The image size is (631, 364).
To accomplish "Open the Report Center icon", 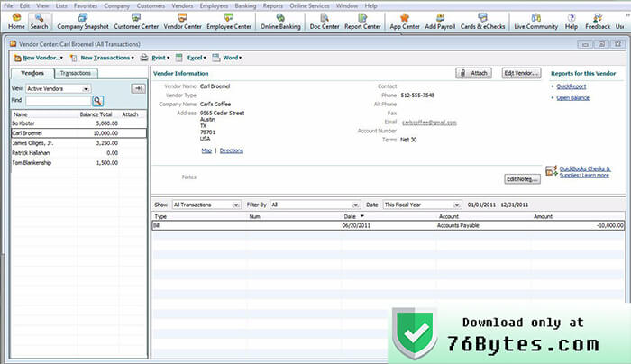I will (x=362, y=22).
